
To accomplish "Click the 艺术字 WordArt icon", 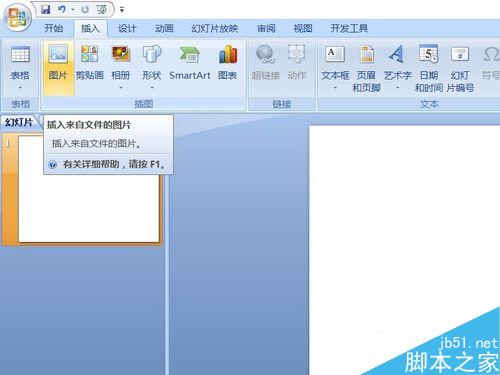I will pyautogui.click(x=397, y=54).
